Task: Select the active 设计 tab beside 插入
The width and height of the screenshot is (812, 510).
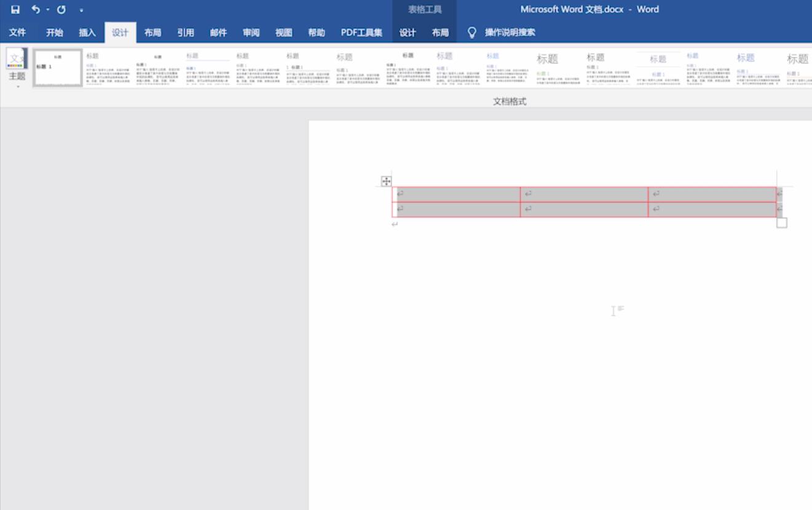Action: [x=120, y=33]
